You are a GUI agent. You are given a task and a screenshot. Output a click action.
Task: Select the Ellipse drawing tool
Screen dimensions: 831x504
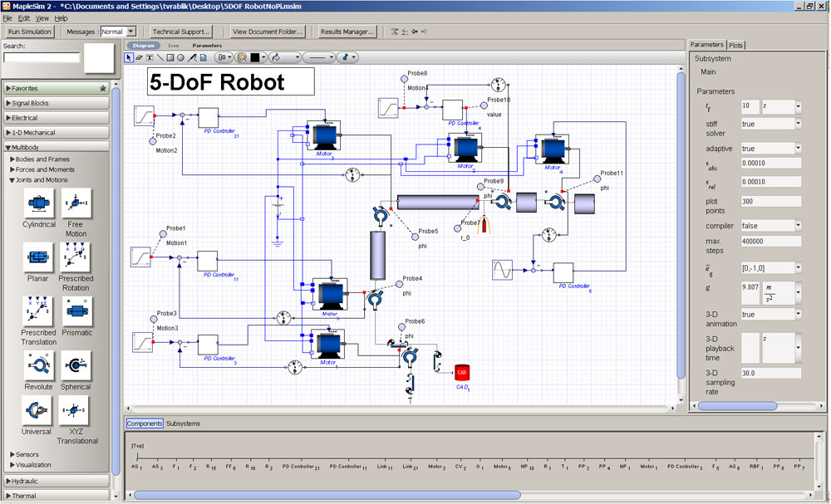click(180, 57)
